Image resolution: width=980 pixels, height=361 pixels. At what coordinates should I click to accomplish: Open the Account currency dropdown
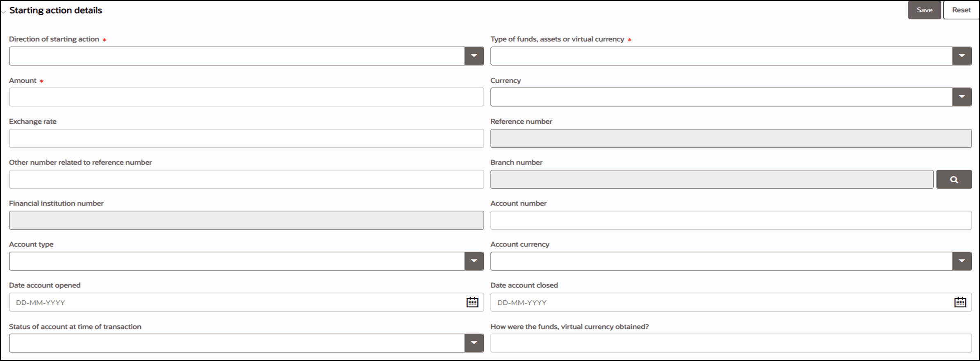coord(962,261)
